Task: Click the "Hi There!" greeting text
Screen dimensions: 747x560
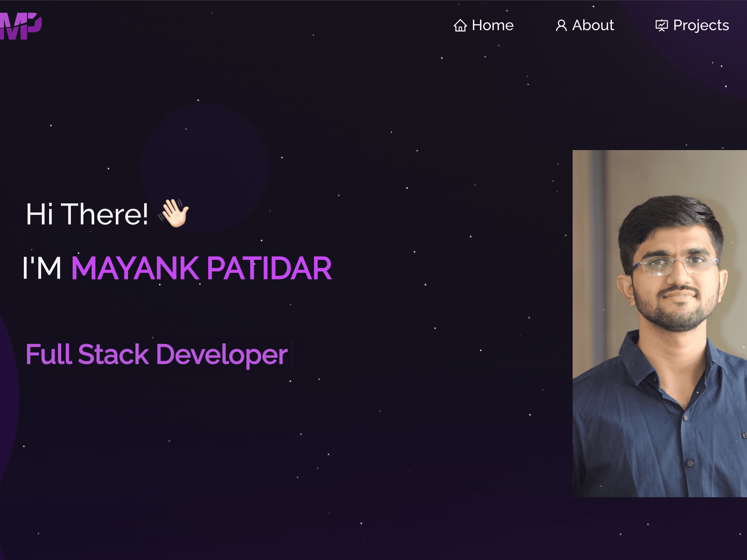Action: pos(87,214)
